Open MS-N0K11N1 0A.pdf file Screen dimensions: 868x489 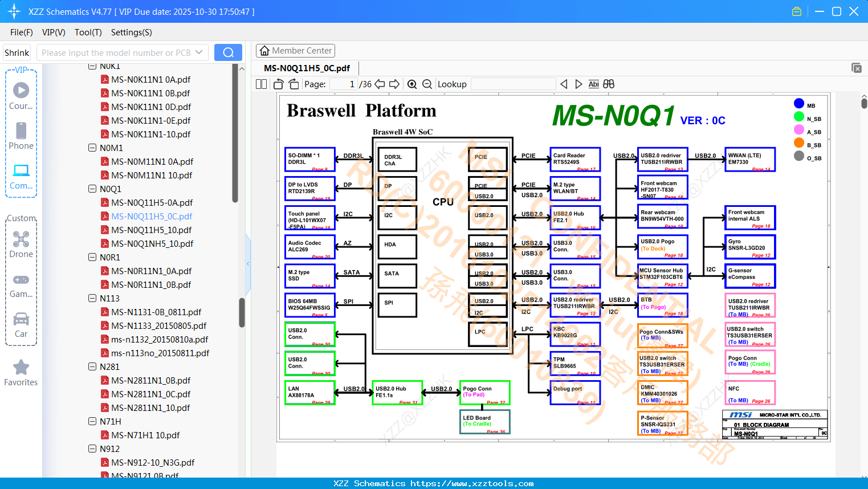coord(150,79)
